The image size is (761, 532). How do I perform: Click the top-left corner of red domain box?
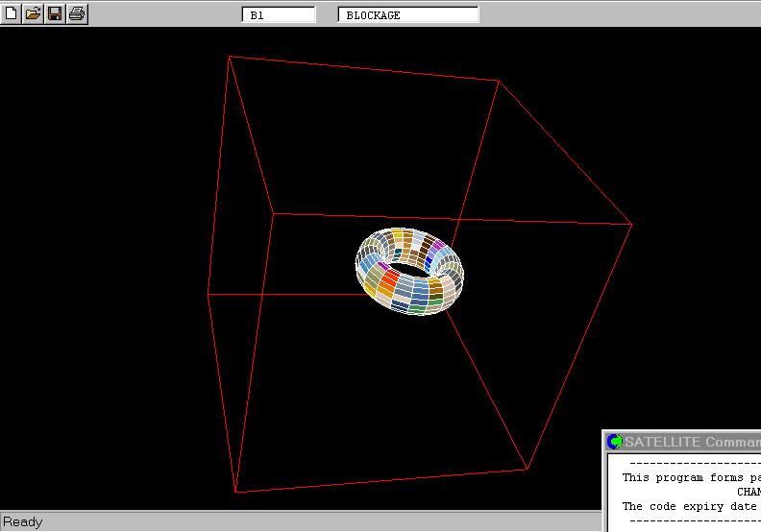point(229,56)
